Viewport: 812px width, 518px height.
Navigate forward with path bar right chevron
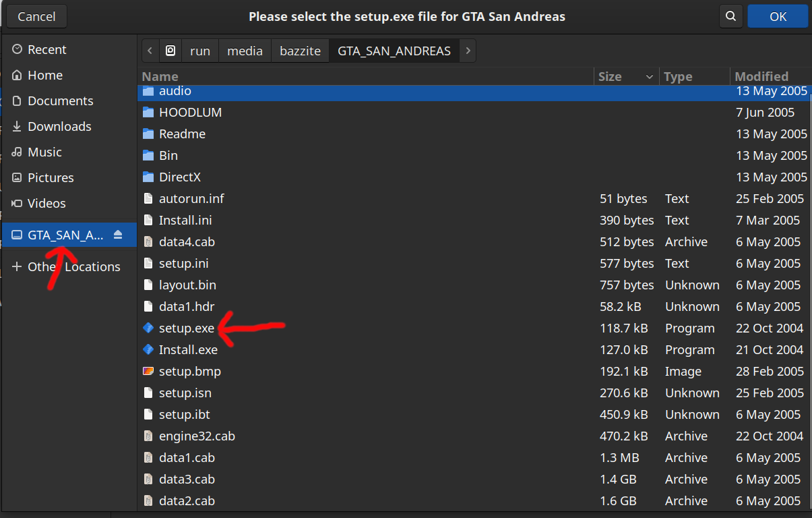coord(468,51)
